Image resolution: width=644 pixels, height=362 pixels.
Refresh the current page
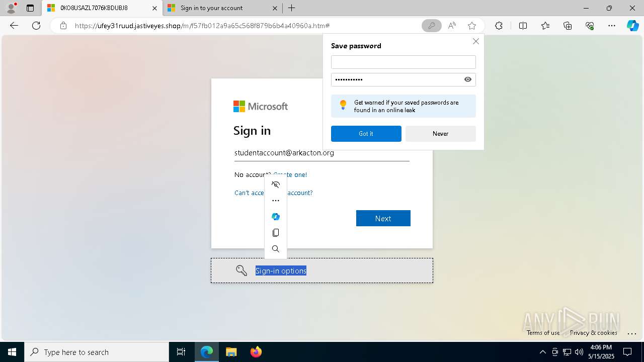point(36,26)
